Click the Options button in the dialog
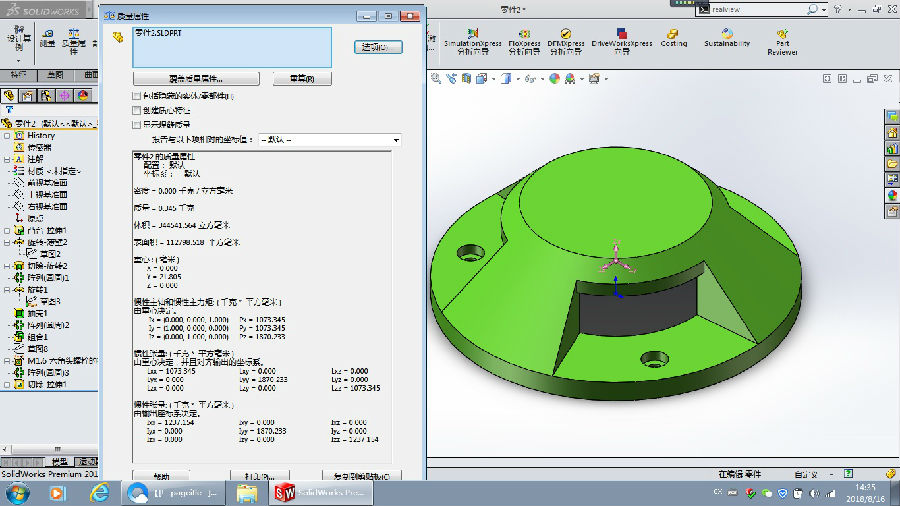 point(378,47)
